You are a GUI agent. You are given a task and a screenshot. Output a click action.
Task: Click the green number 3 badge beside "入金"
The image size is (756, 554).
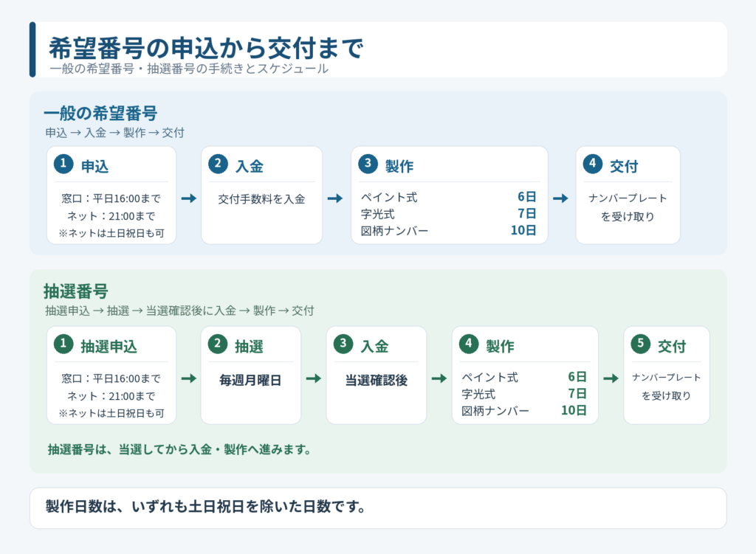343,344
